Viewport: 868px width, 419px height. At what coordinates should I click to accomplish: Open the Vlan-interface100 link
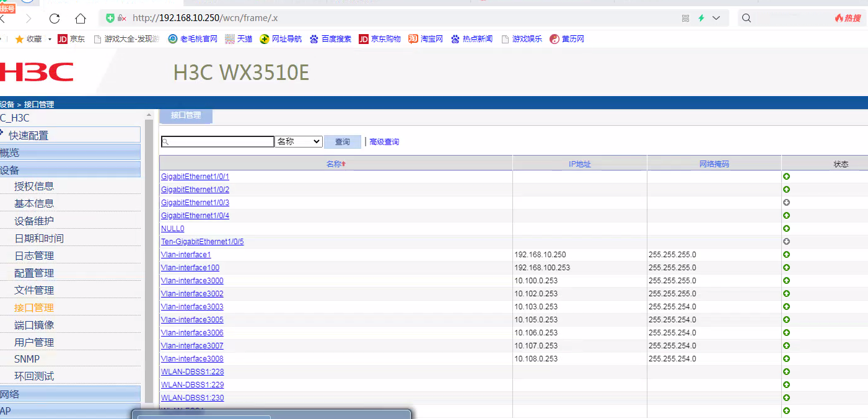(190, 268)
